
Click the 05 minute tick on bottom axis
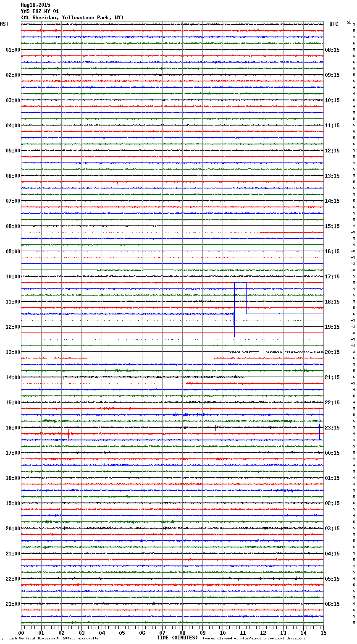pos(122,633)
